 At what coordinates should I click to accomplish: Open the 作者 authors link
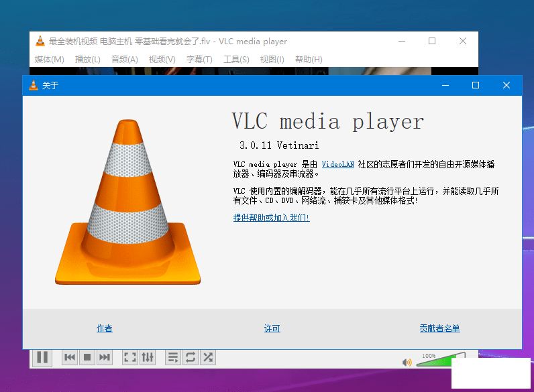(x=104, y=328)
